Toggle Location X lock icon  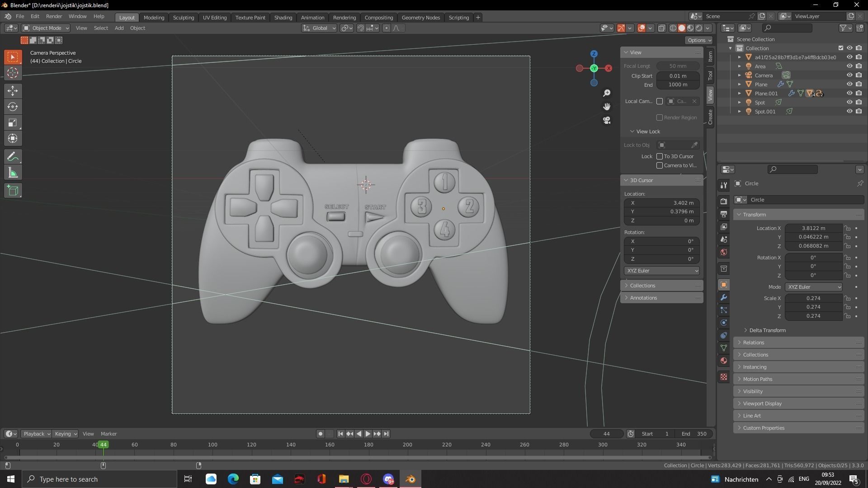(x=847, y=228)
